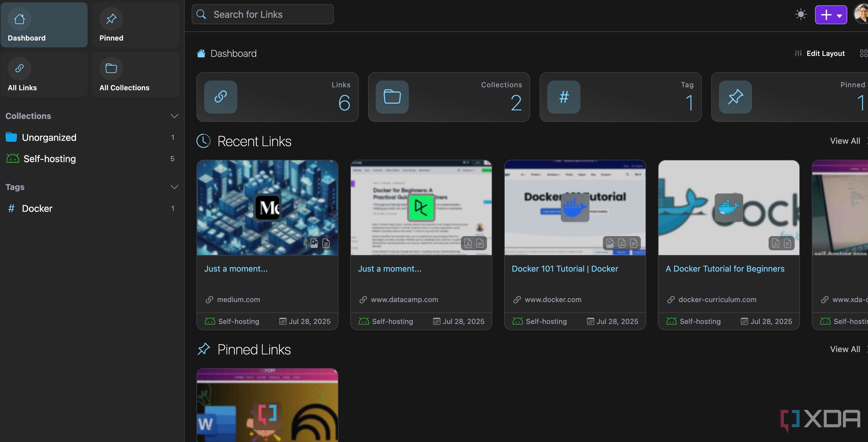
Task: Open Docker 101 Tutorial link title
Action: pos(565,269)
